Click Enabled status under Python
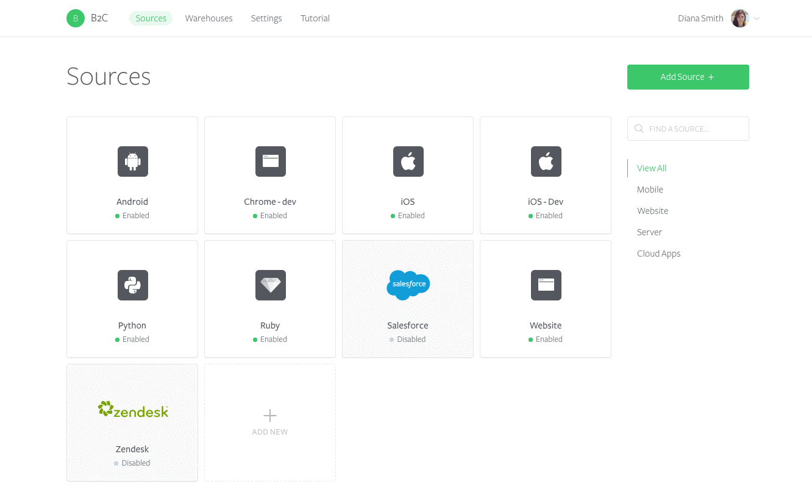This screenshot has height=504, width=812. [132, 339]
